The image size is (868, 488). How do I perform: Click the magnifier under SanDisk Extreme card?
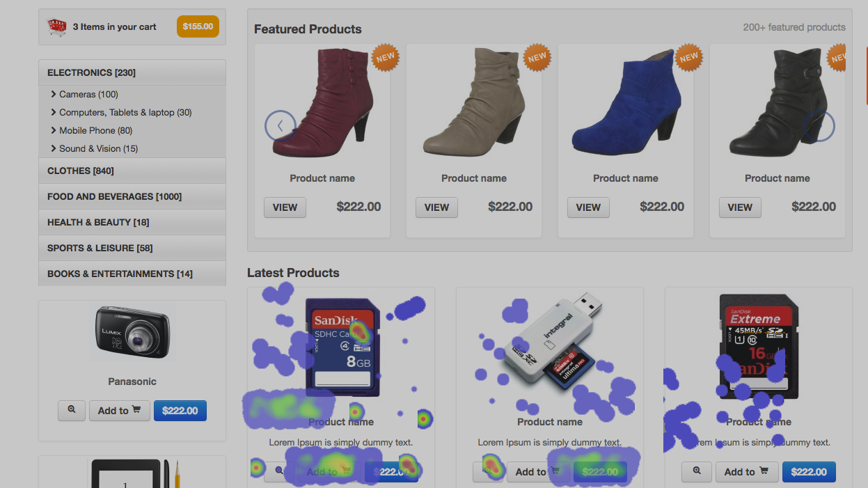[697, 471]
